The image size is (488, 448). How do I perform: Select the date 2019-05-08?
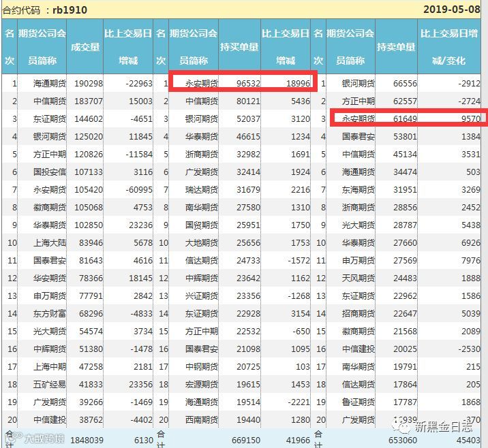[x=452, y=10]
